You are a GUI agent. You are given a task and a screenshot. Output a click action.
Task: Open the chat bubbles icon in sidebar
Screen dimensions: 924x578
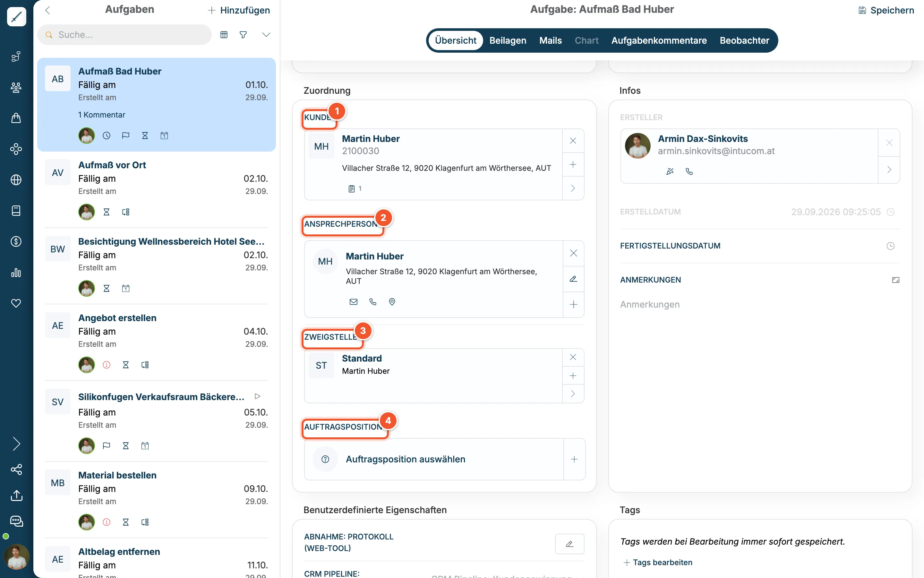click(x=16, y=521)
